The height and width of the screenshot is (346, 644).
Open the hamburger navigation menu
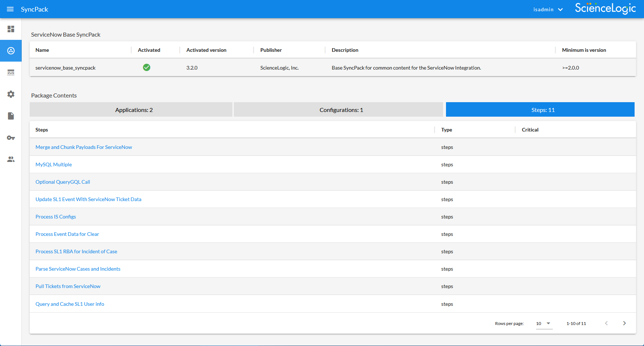10,9
